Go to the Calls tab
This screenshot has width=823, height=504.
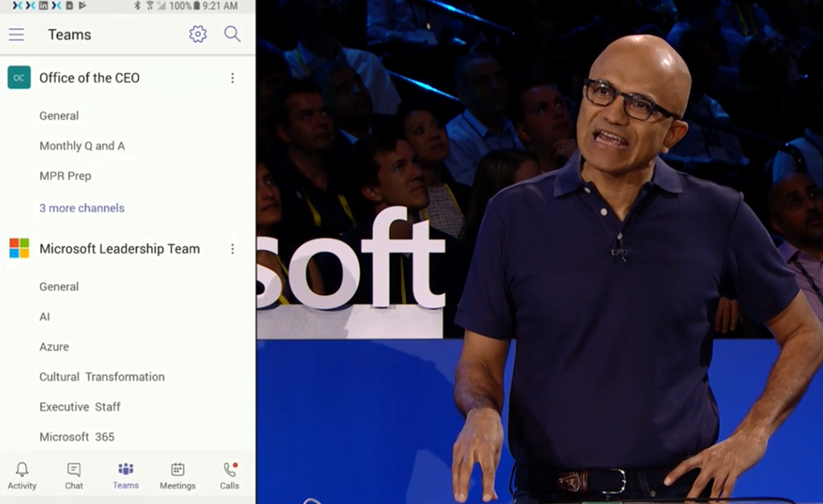[x=230, y=475]
